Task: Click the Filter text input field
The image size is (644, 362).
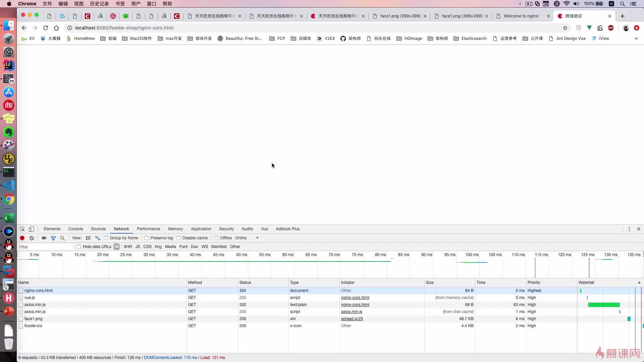Action: click(45, 247)
